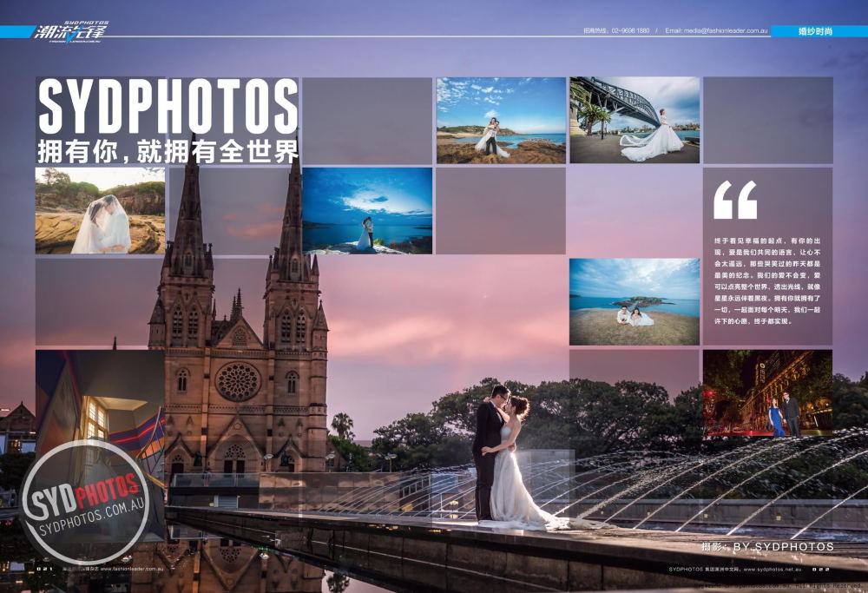Click the large SYDPHOTOS headline
The width and height of the screenshot is (868, 593).
coord(168,106)
